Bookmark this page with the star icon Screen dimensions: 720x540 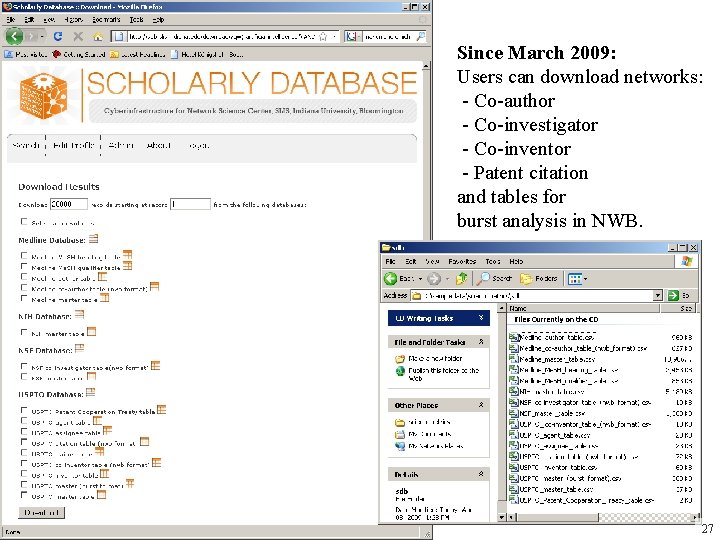tap(323, 36)
